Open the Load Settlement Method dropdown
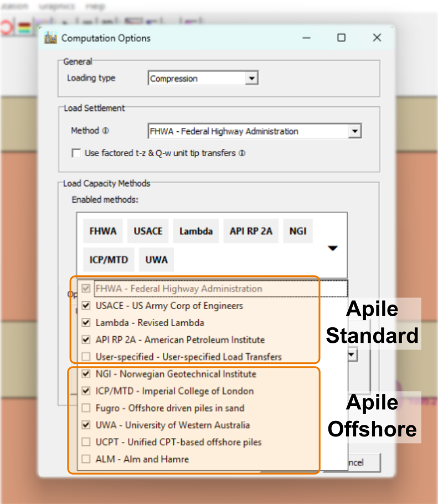This screenshot has height=504, width=438. 355,131
